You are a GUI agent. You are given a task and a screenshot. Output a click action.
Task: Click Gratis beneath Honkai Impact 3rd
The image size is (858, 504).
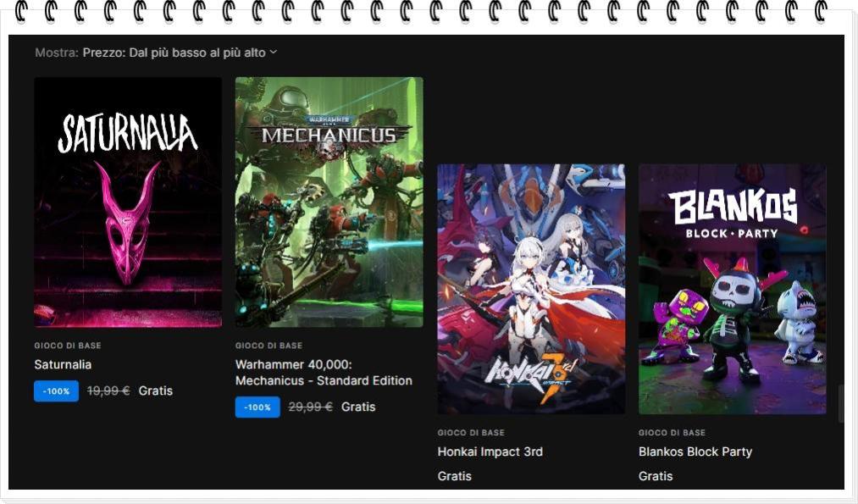click(x=454, y=476)
